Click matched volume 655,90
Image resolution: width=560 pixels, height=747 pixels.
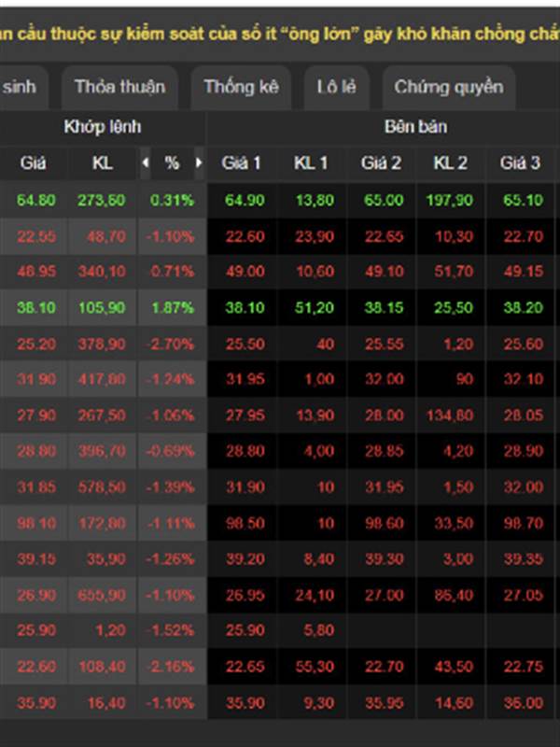(x=102, y=595)
